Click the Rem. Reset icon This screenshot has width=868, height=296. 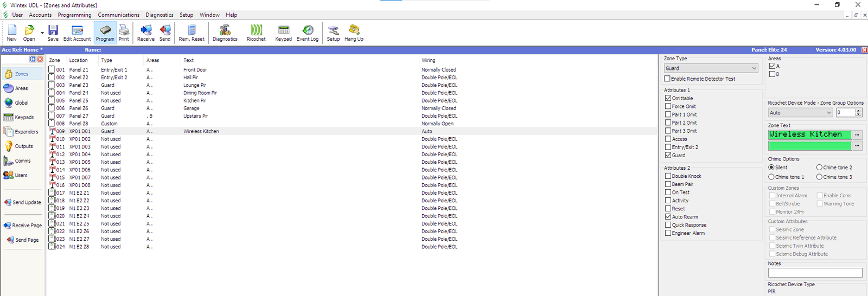(192, 33)
